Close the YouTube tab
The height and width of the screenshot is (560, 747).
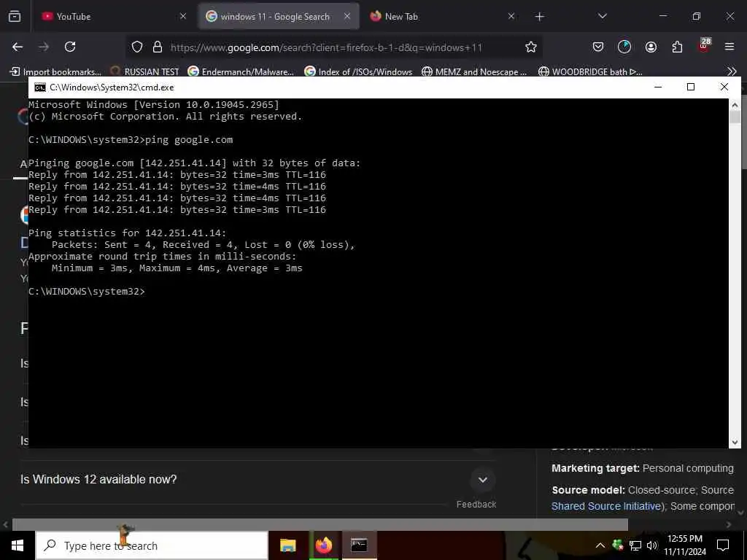tap(183, 16)
